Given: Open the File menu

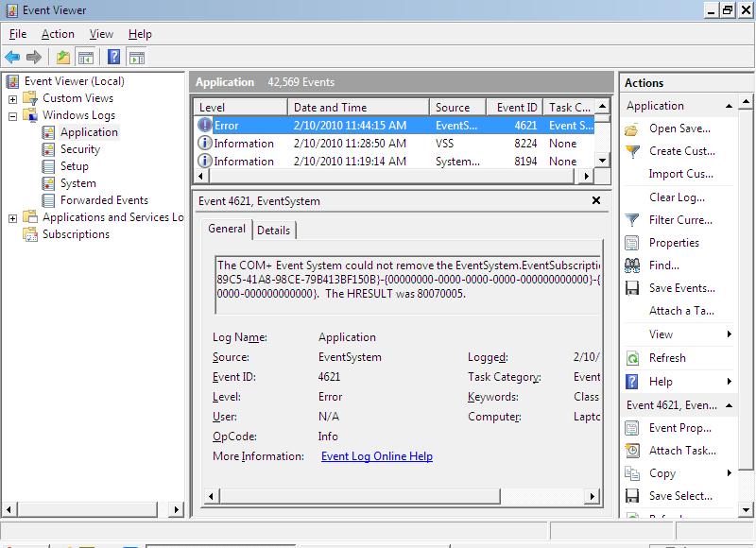Looking at the screenshot, I should (x=18, y=34).
